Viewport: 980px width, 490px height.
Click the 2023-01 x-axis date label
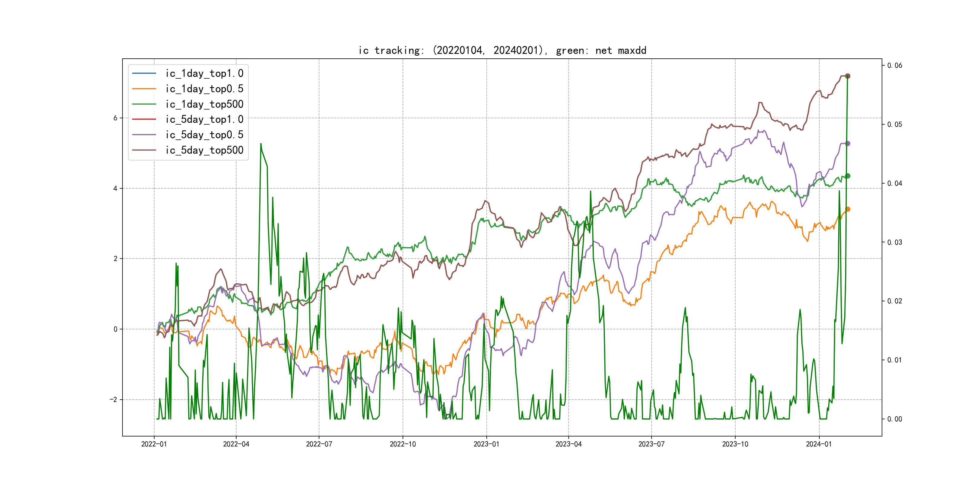coord(486,444)
